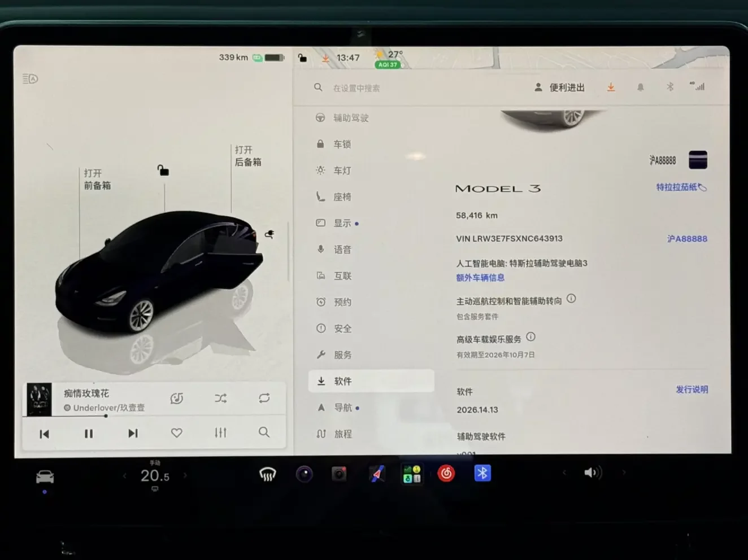Open the 额外车辆信息 link

click(x=480, y=278)
